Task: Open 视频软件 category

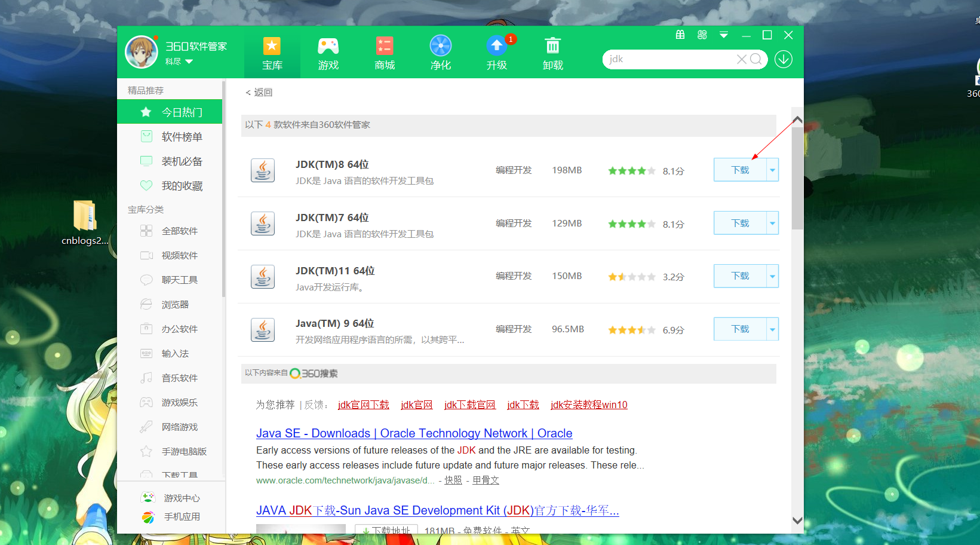Action: 170,255
